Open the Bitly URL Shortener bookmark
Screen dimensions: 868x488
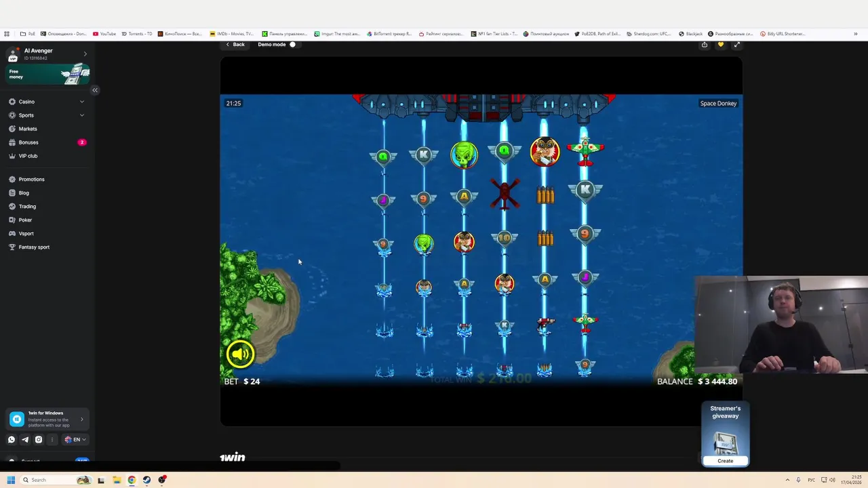[x=783, y=34]
